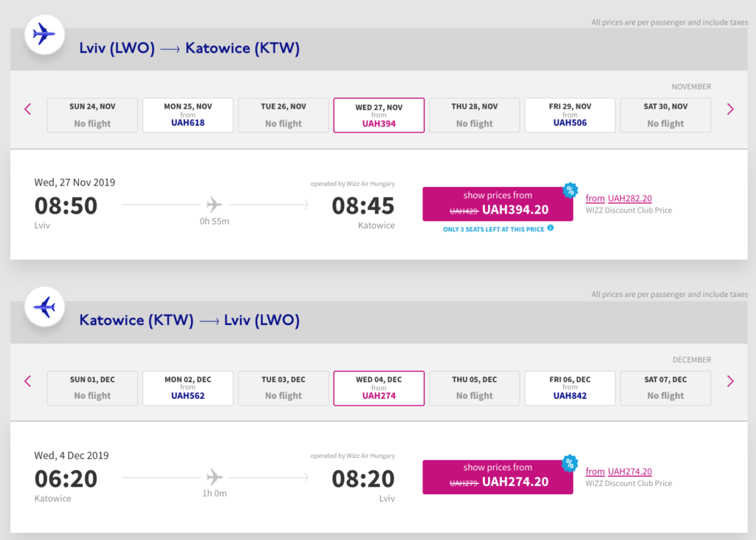The height and width of the screenshot is (540, 756).
Task: Show previous week for Katowice to Lviv
Action: pos(28,382)
